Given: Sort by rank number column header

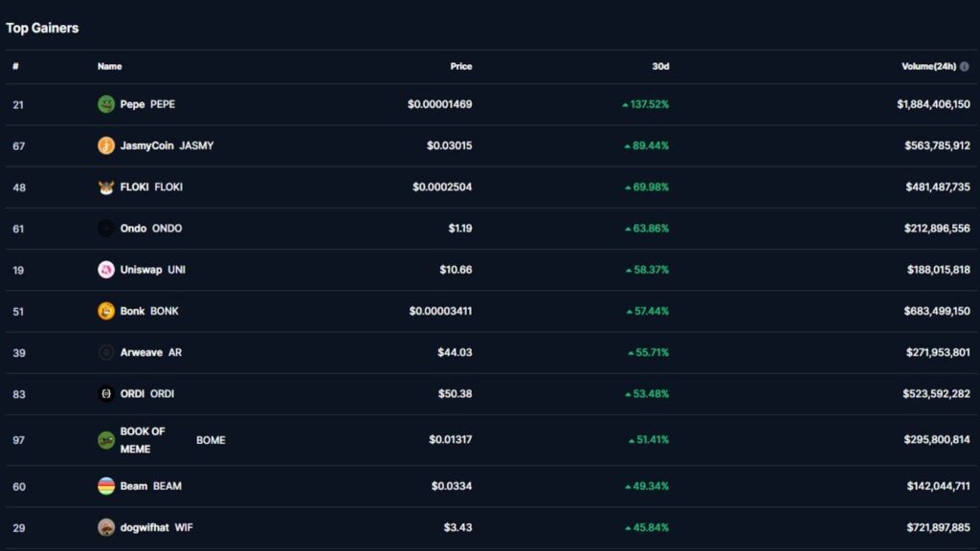Looking at the screenshot, I should coord(15,67).
